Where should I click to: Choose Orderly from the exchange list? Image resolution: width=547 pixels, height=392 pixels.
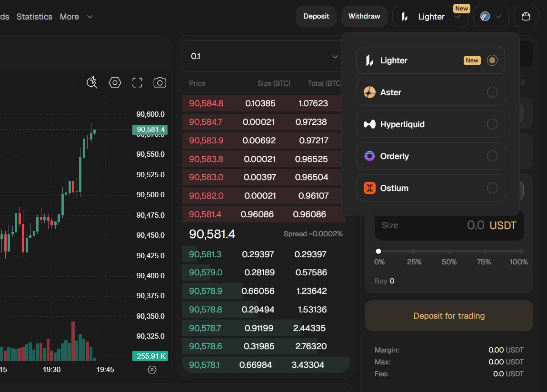430,156
